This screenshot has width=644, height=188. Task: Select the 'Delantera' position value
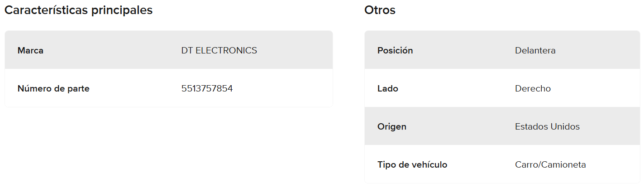[x=535, y=51]
